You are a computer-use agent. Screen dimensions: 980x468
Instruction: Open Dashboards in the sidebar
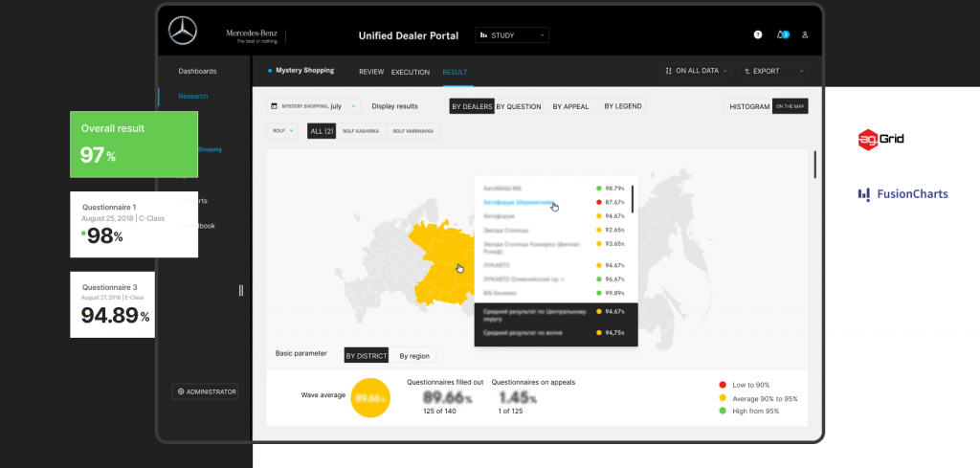point(197,71)
